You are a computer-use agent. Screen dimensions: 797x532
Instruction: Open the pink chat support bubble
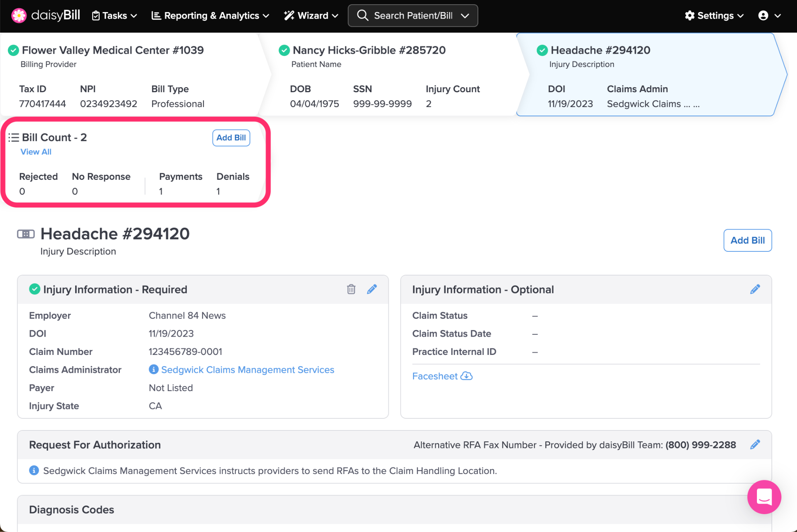point(764,497)
